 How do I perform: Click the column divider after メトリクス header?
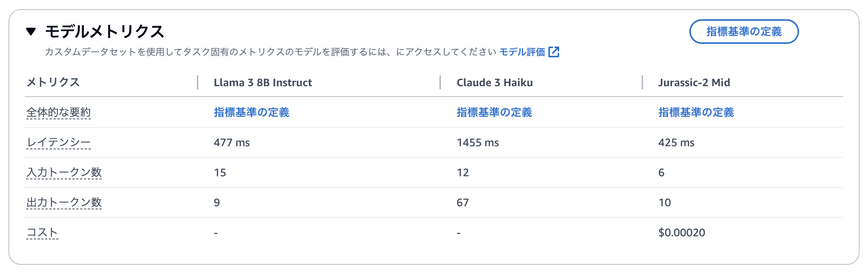tap(198, 82)
